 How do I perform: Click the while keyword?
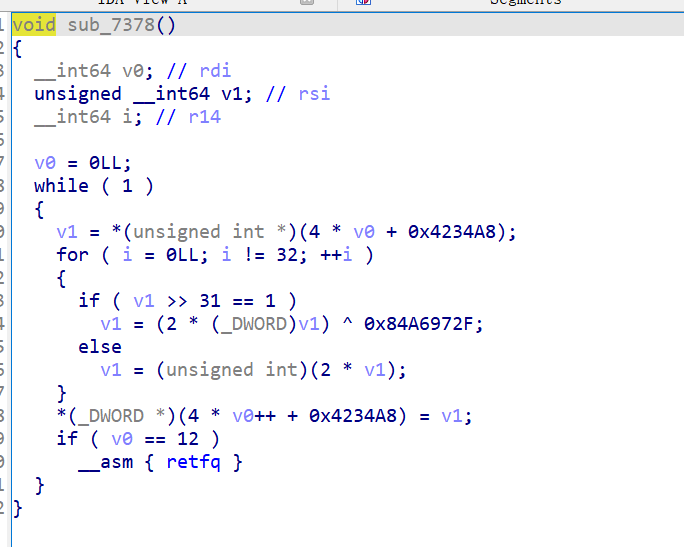click(61, 186)
